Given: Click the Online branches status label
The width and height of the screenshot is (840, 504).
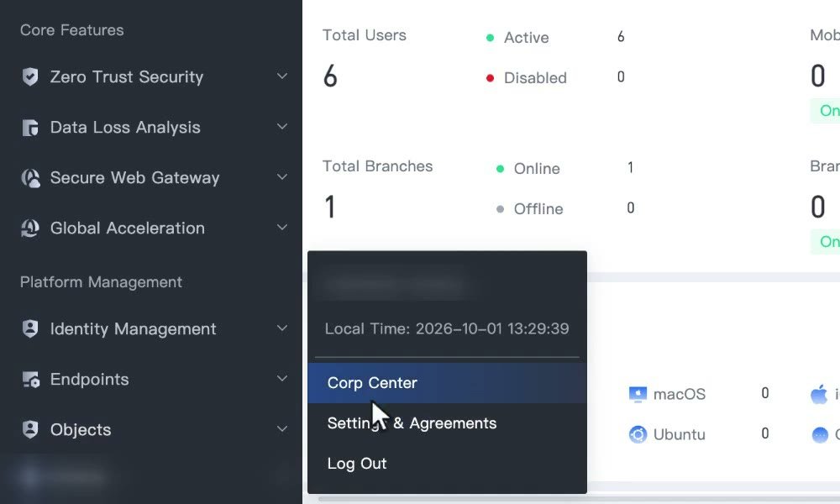Looking at the screenshot, I should click(x=537, y=169).
